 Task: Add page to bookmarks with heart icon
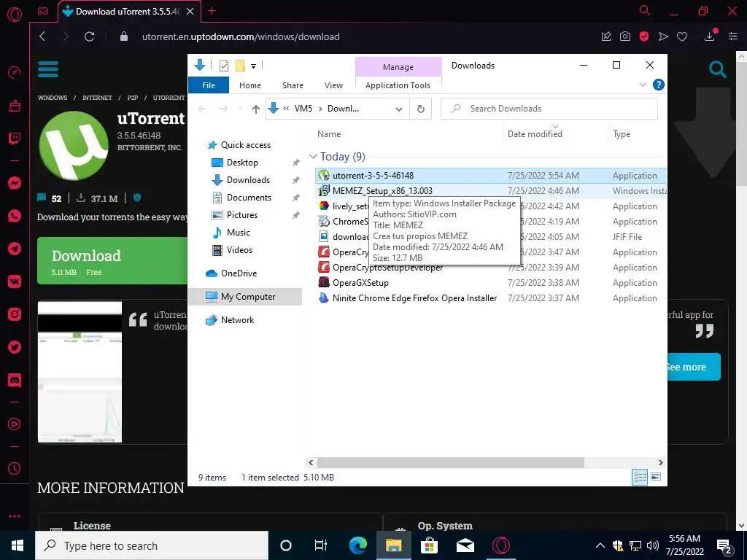682,36
